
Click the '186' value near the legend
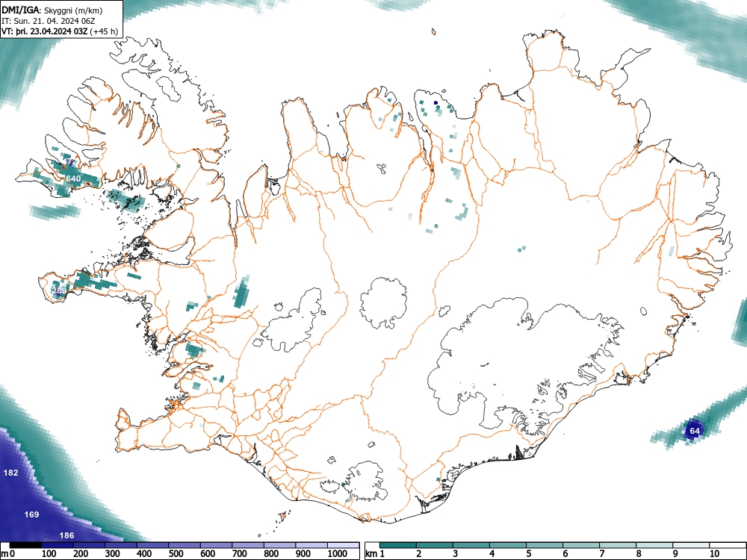pos(66,535)
